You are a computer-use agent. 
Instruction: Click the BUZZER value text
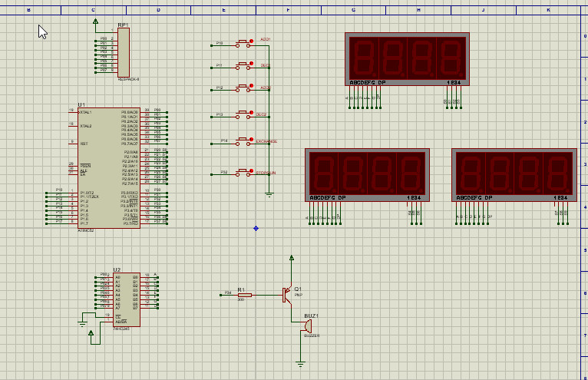pos(312,335)
